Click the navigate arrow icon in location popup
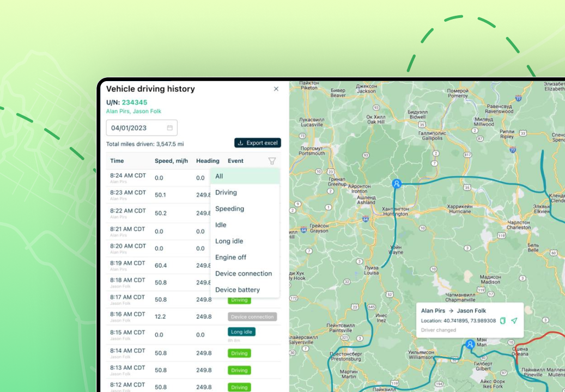Image resolution: width=565 pixels, height=392 pixels. click(514, 321)
